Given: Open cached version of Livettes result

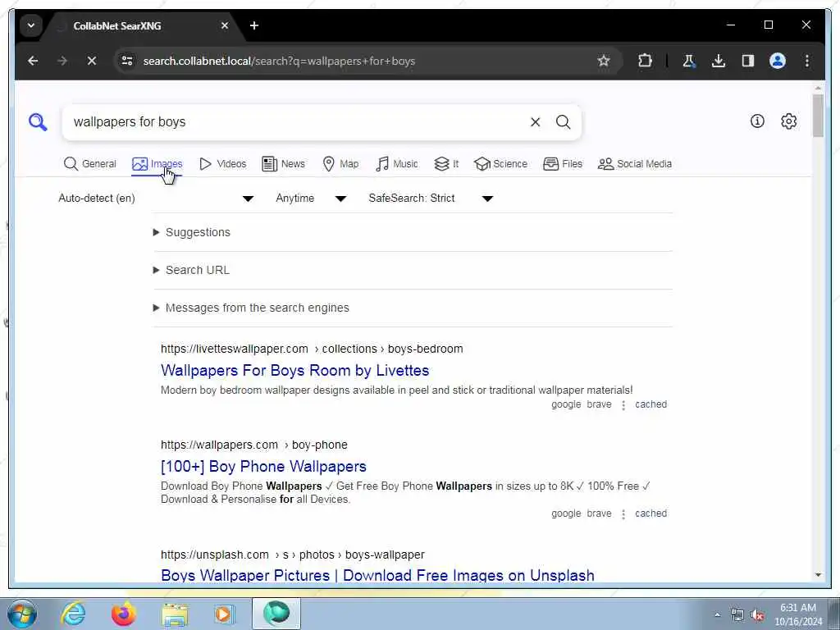Looking at the screenshot, I should pos(651,404).
